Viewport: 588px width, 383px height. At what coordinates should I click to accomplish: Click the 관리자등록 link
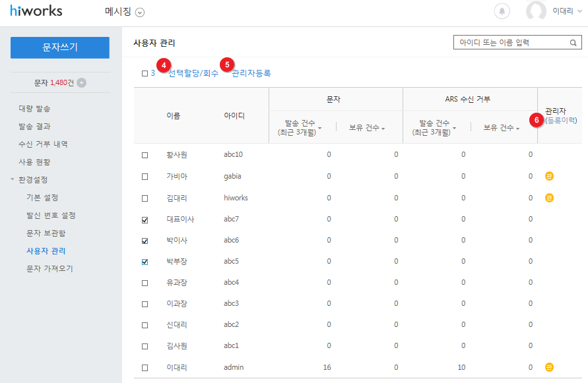[251, 73]
